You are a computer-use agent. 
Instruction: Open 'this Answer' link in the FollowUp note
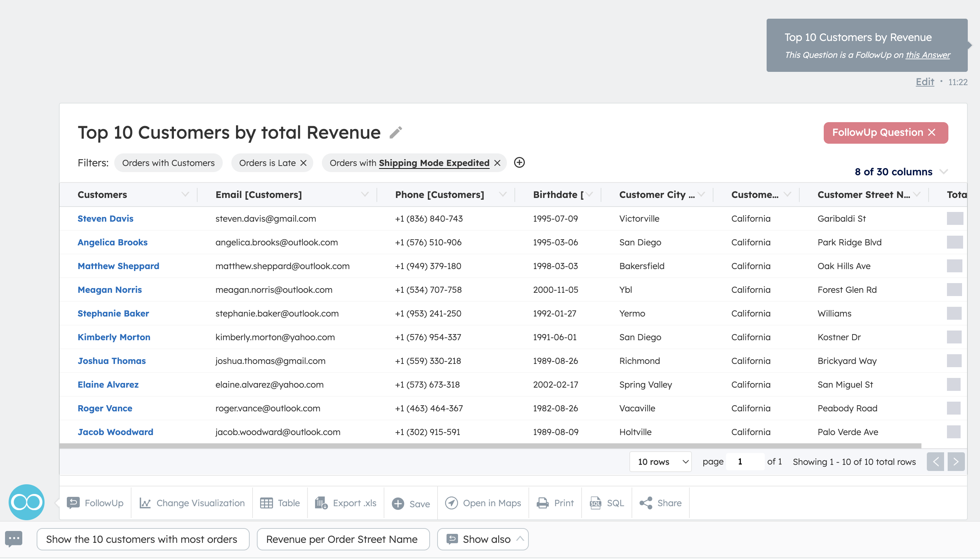927,55
